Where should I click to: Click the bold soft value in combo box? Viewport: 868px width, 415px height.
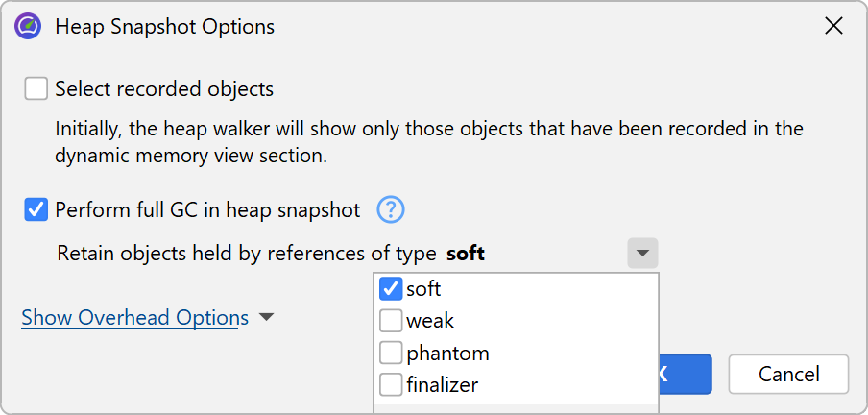pyautogui.click(x=466, y=255)
